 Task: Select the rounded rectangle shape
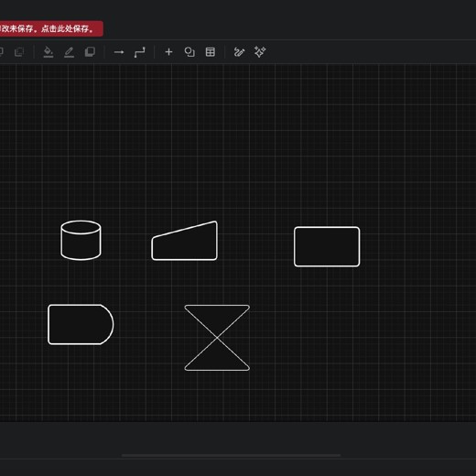click(x=327, y=246)
